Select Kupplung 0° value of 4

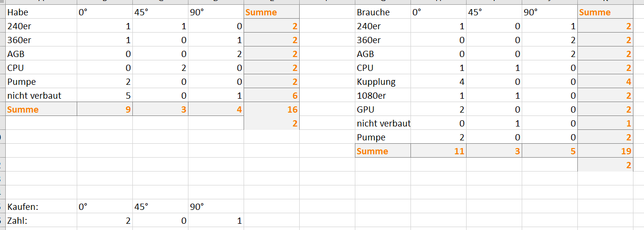coord(438,81)
